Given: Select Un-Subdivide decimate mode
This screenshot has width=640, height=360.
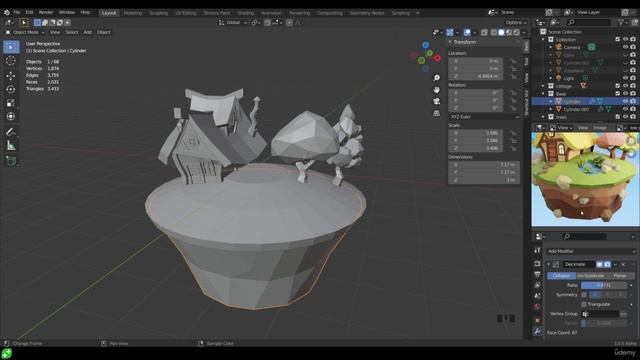Looking at the screenshot, I should [x=591, y=276].
